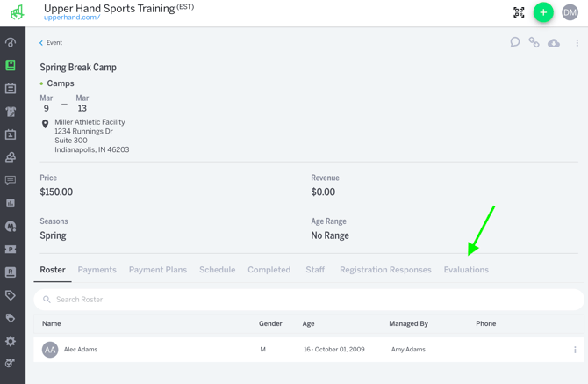Click the Search Roster input field
This screenshot has width=588, height=384.
tap(307, 300)
